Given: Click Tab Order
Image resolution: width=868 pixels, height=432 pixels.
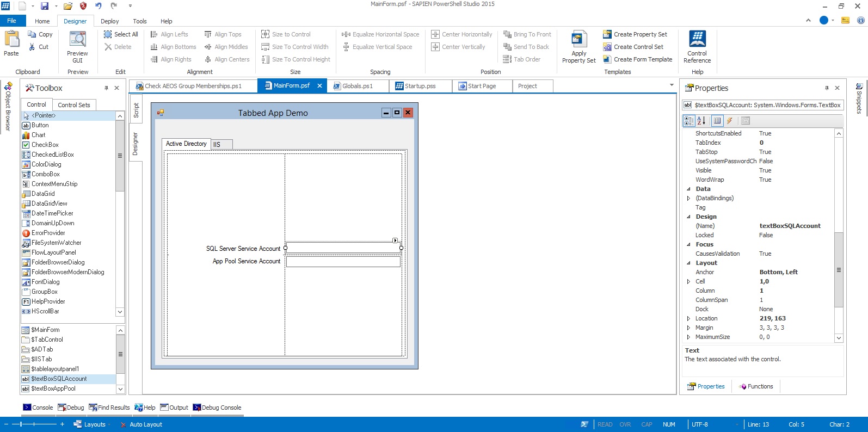Looking at the screenshot, I should [x=522, y=59].
